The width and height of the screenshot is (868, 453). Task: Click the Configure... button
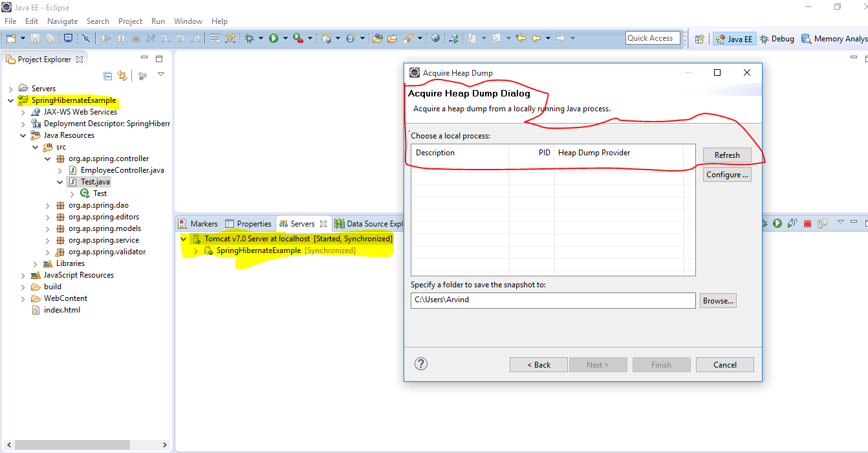click(727, 175)
